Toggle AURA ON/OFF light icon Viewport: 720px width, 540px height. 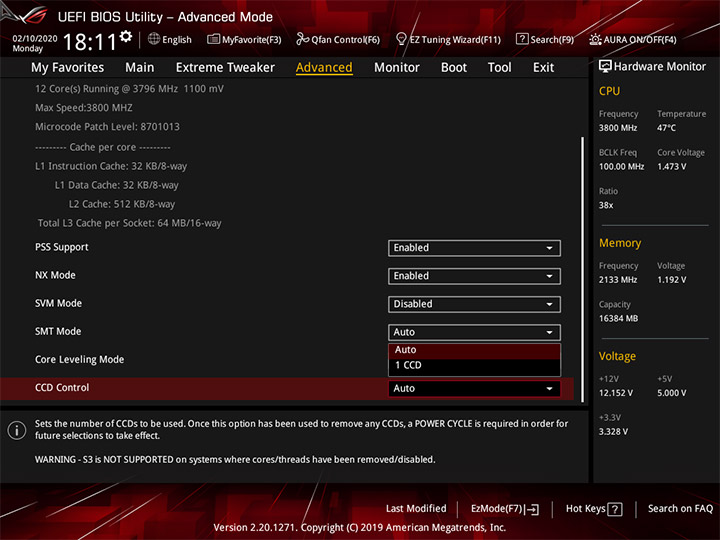click(595, 39)
